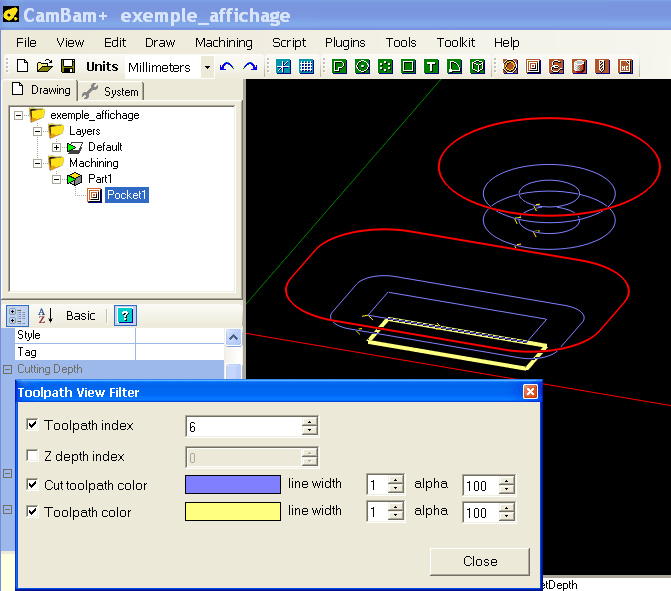This screenshot has height=591, width=671.
Task: Uncheck the Toolpath color checkbox
Action: tap(32, 511)
